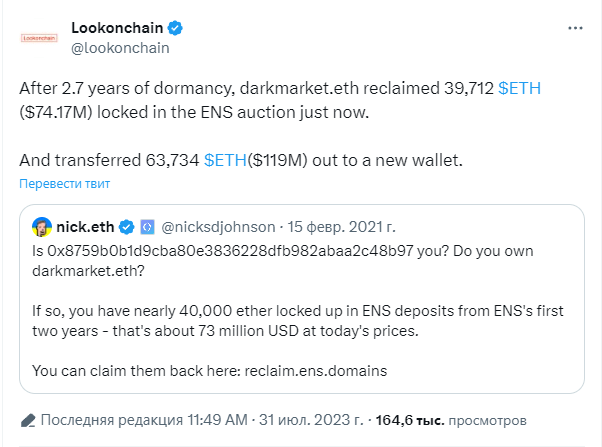Click Lookonchain's blue verified badge

coord(175,28)
